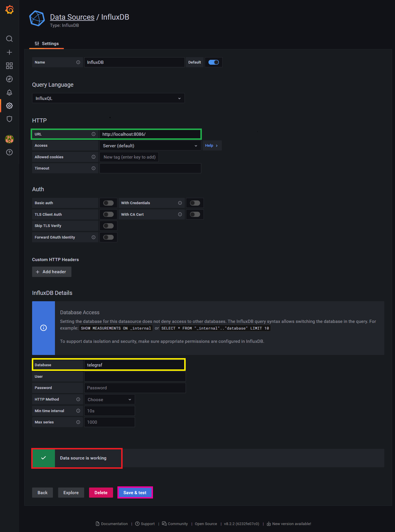Open the Access Server (default) dropdown
This screenshot has height=532, width=395.
[x=150, y=146]
